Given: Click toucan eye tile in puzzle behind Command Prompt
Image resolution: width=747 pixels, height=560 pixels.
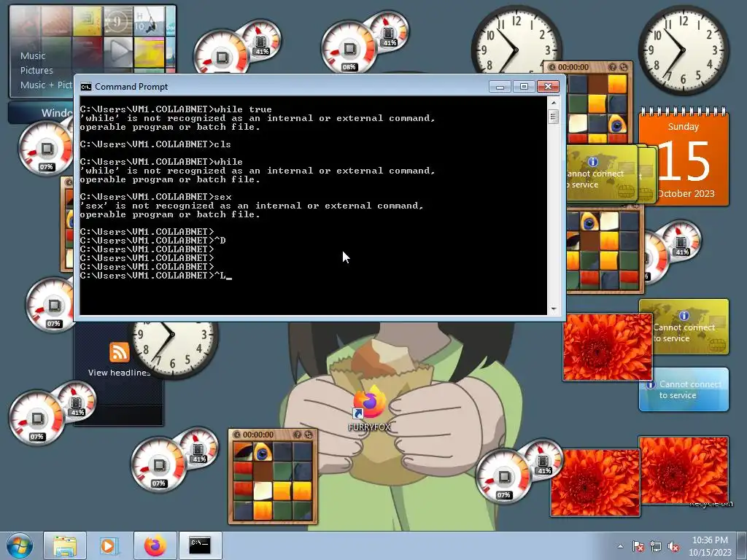Looking at the screenshot, I should pos(616,124).
